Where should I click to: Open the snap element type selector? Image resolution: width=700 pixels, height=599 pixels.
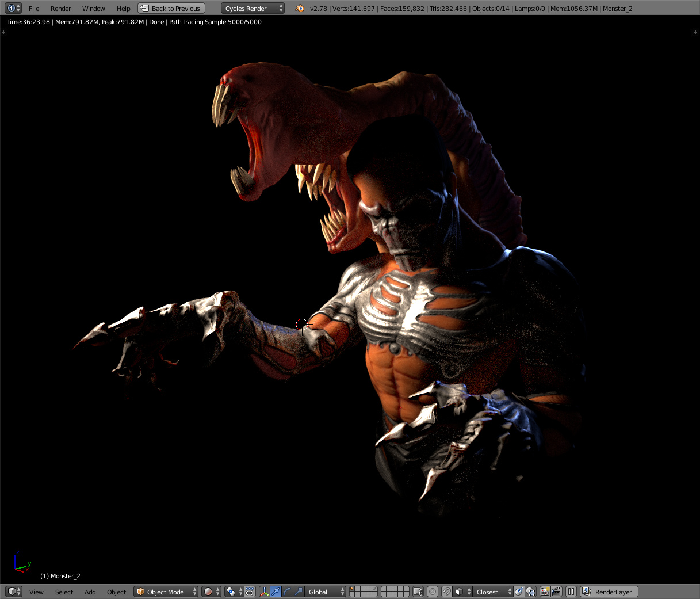(462, 592)
